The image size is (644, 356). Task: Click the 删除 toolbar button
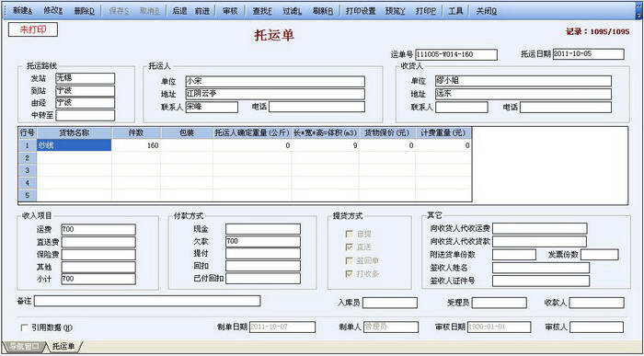tap(85, 11)
